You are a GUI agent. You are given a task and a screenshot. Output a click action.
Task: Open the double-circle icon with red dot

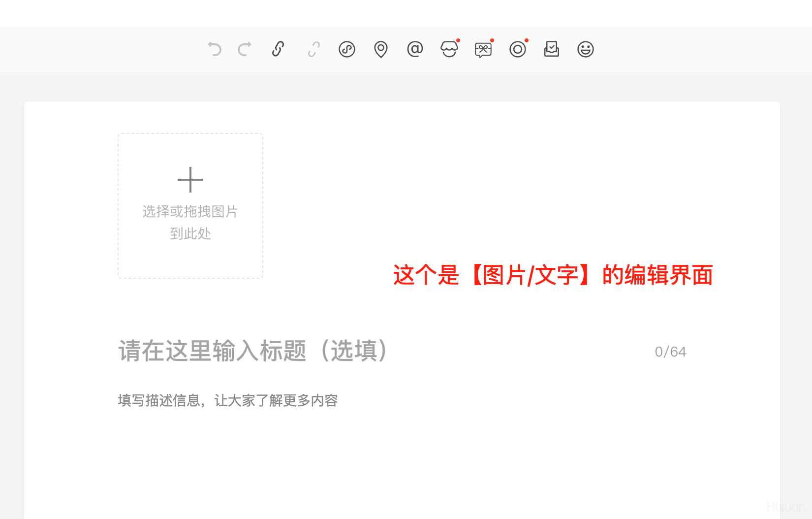(518, 49)
